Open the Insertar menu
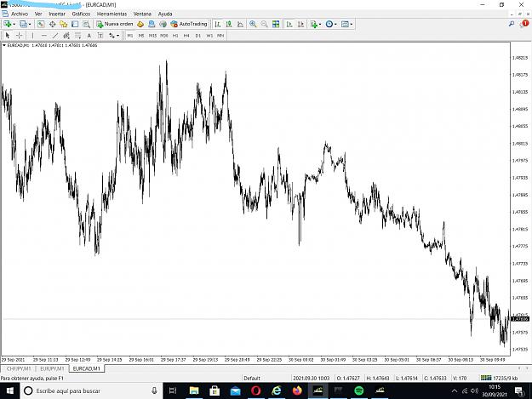This screenshot has height=399, width=532. point(57,14)
